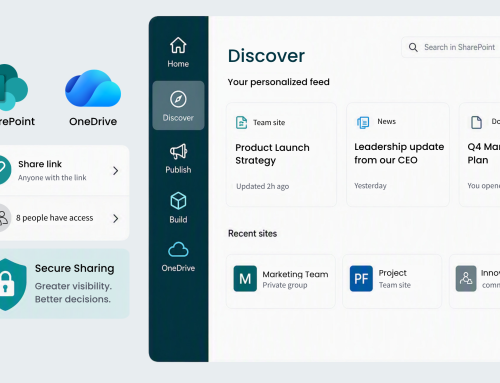Screen dimensions: 500x383
Task: Click the document icon on Q4 card
Action: tap(476, 122)
